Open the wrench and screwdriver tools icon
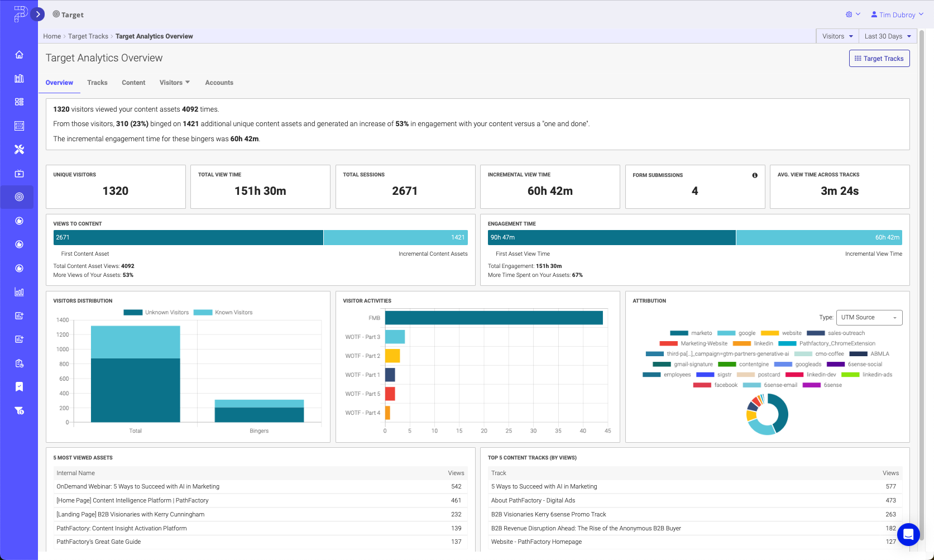 (x=19, y=150)
